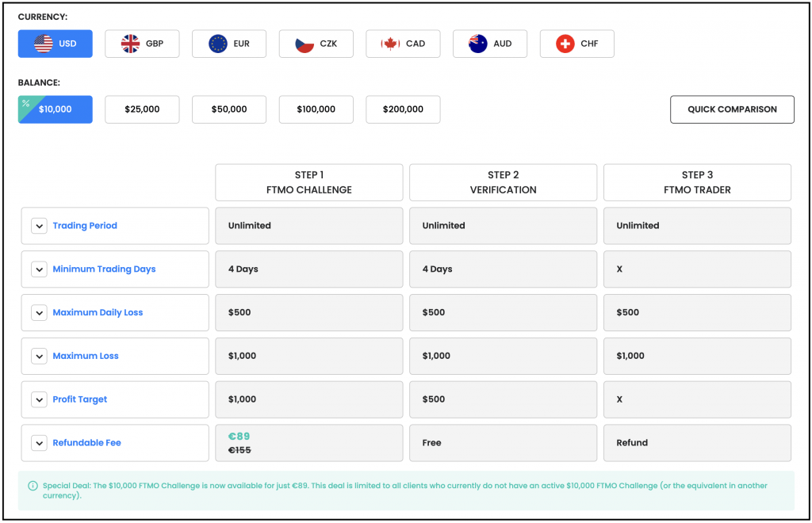Select the USD currency flag option
812x523 pixels.
click(x=56, y=44)
